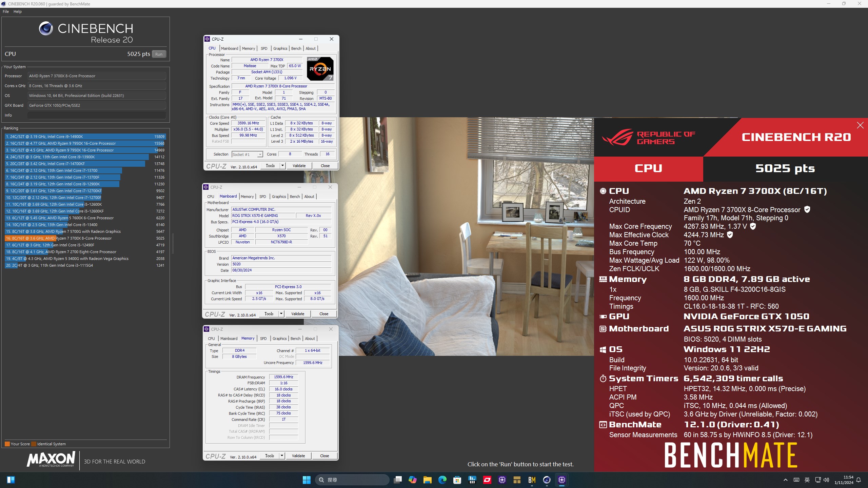This screenshot has height=488, width=868.
Task: Click Validate in the CPU-Z Mainboard window
Action: [x=298, y=314]
